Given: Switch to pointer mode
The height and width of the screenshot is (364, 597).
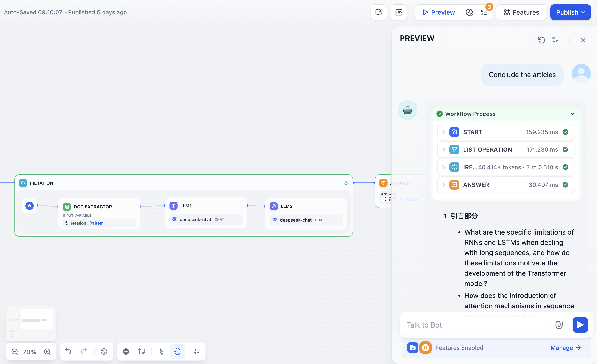Looking at the screenshot, I should click(x=161, y=352).
